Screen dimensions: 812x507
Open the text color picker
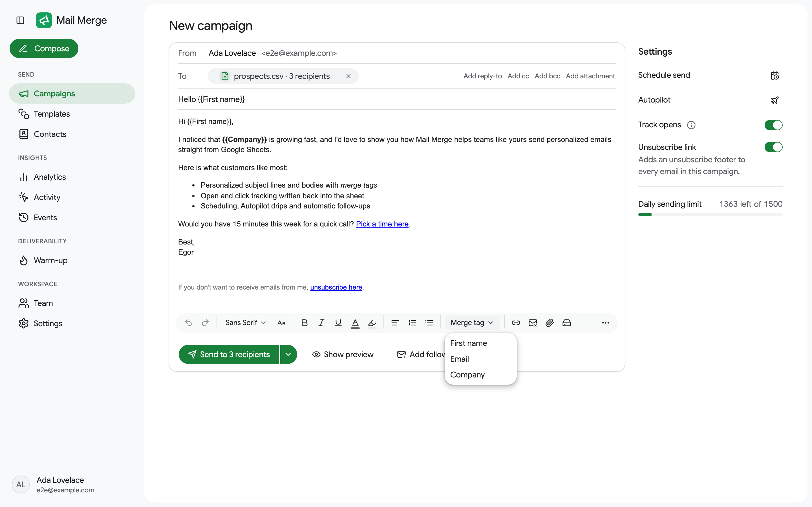pyautogui.click(x=355, y=323)
